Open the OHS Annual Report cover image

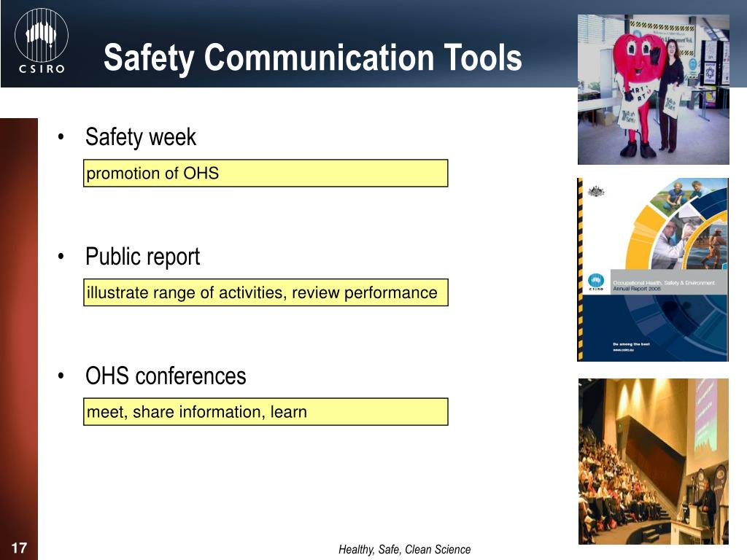(x=653, y=270)
